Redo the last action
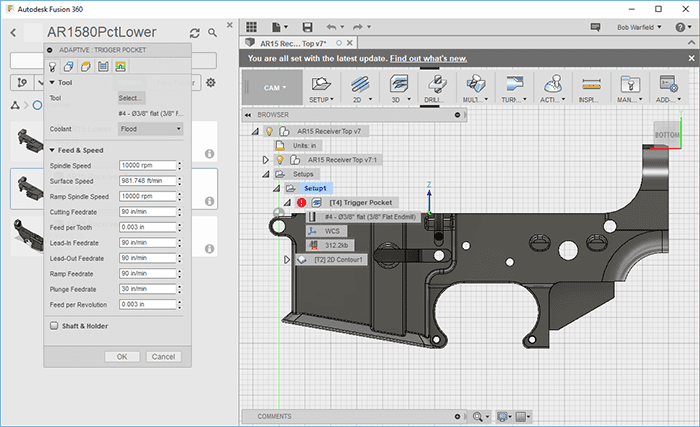Image resolution: width=700 pixels, height=427 pixels. (358, 27)
